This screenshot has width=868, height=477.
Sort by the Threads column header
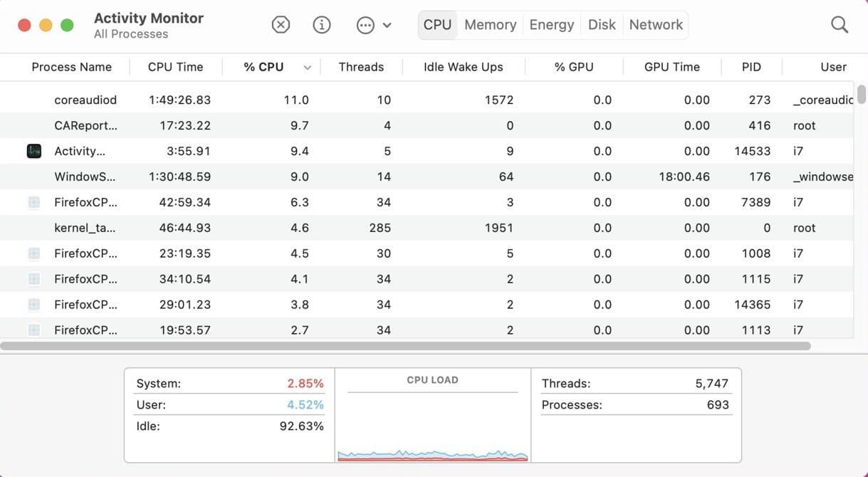pos(361,67)
